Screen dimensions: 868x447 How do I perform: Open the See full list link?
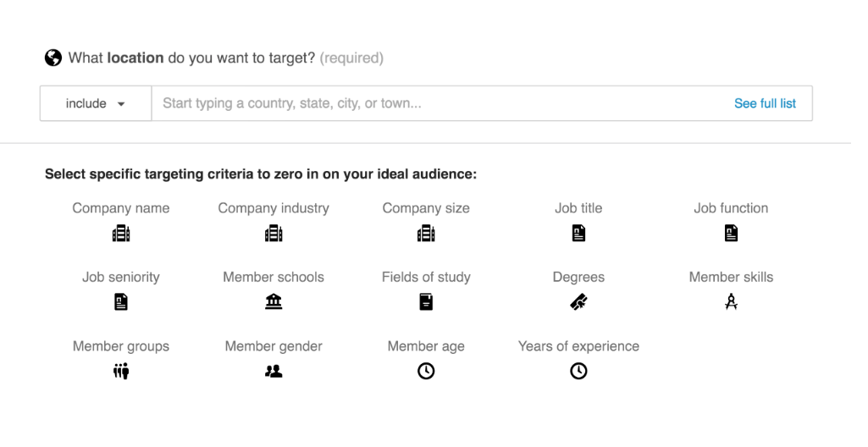765,103
